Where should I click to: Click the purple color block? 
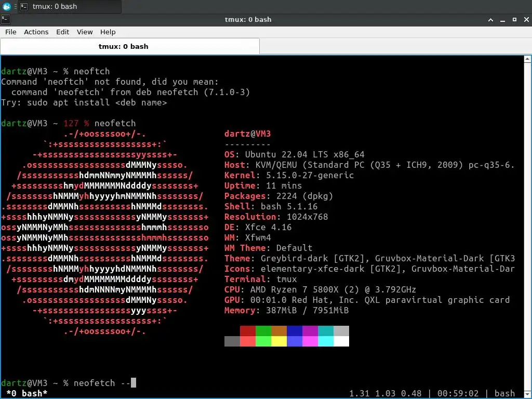[310, 331]
